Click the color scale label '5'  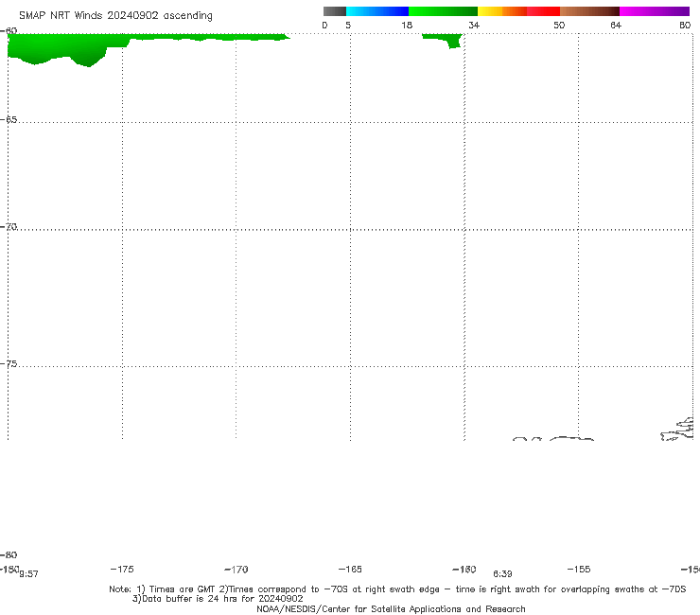pyautogui.click(x=348, y=26)
